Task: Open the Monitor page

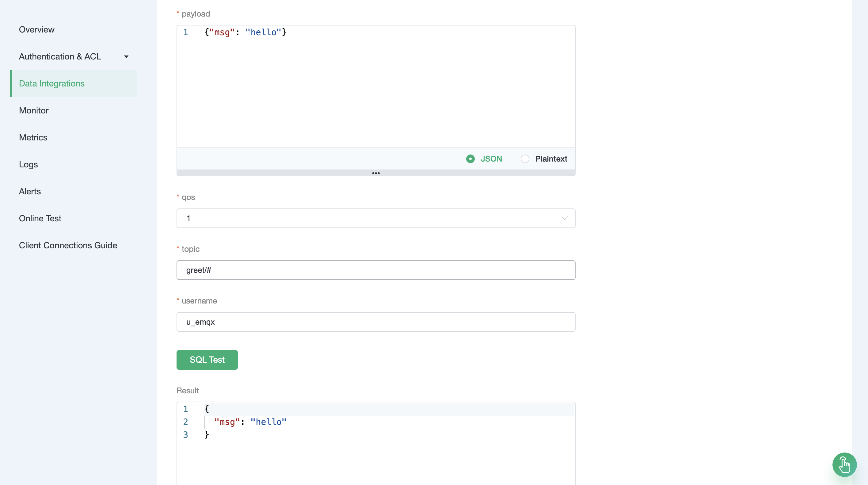Action: pyautogui.click(x=34, y=110)
